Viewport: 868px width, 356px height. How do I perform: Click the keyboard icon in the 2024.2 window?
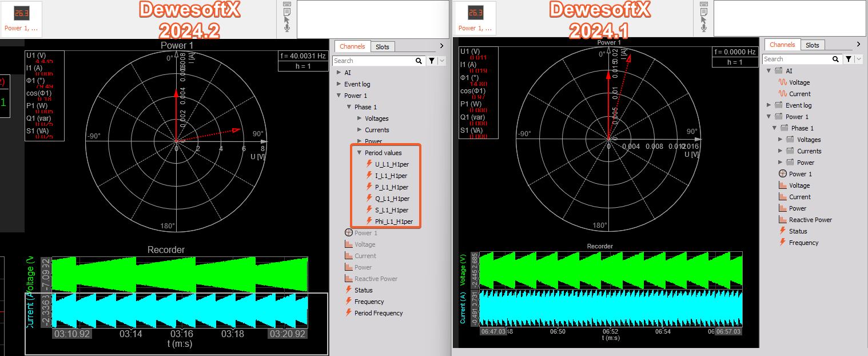(287, 4)
